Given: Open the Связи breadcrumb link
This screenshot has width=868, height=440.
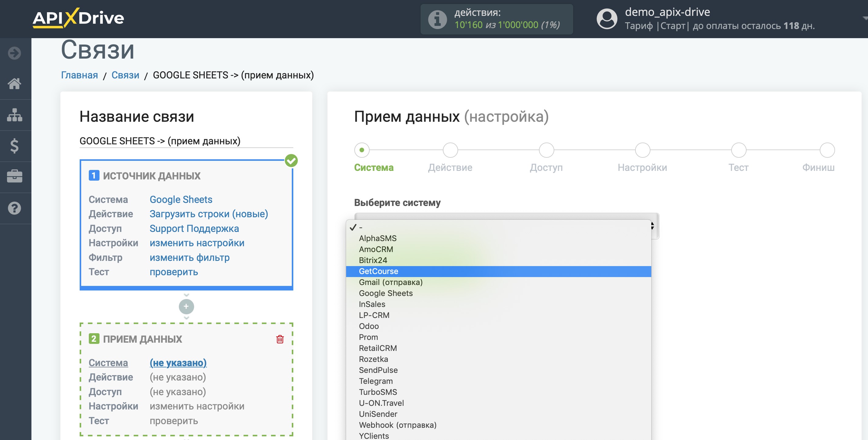Looking at the screenshot, I should pyautogui.click(x=125, y=75).
